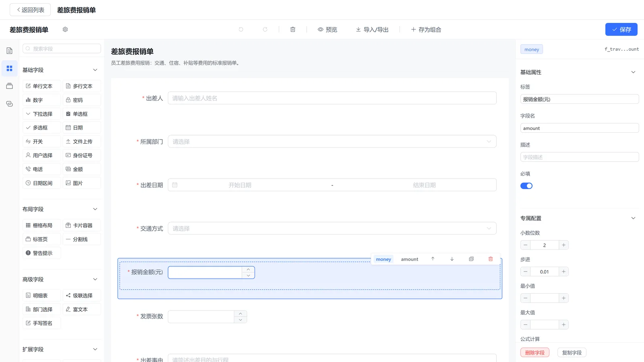Image resolution: width=644 pixels, height=362 pixels.
Task: Open form settings gear icon
Action: point(65,29)
